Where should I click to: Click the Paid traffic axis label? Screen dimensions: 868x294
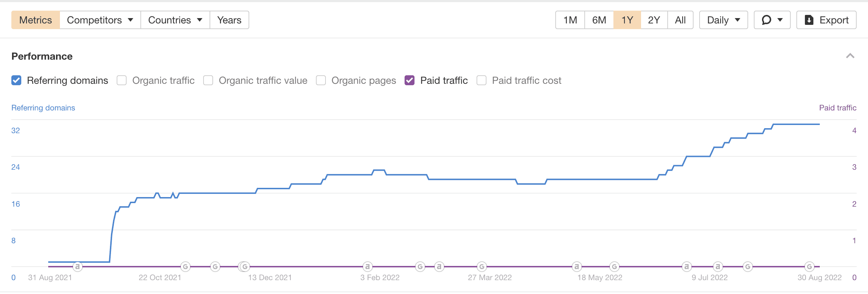[x=838, y=108]
